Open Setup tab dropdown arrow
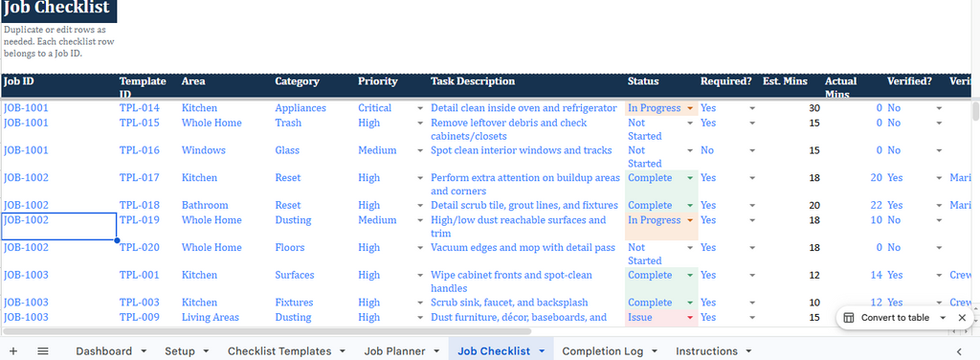980x360 pixels. click(207, 351)
